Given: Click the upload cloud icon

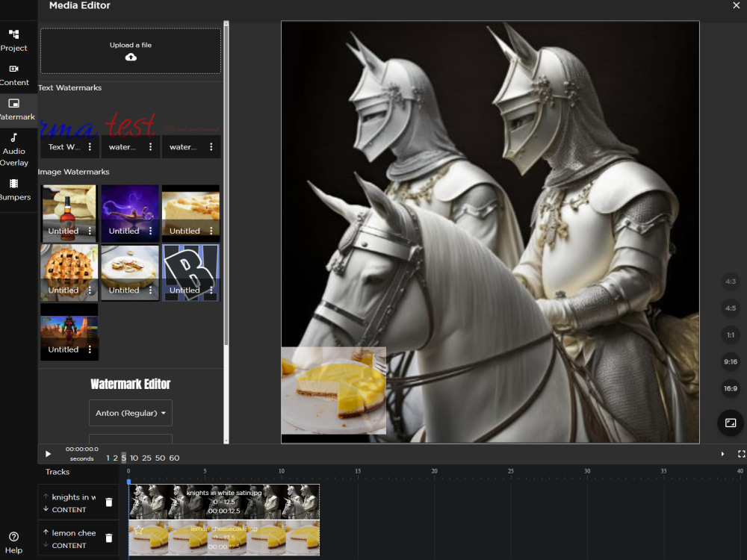Looking at the screenshot, I should (x=131, y=57).
